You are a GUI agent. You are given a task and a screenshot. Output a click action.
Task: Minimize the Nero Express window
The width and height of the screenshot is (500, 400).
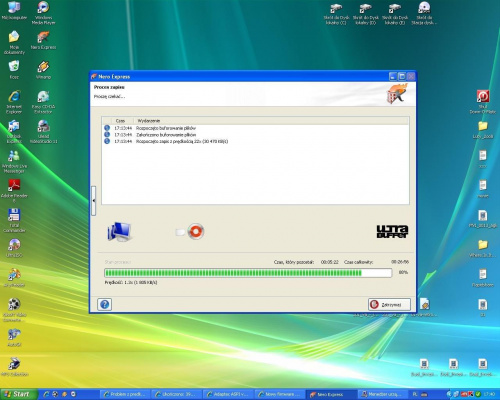pos(393,76)
